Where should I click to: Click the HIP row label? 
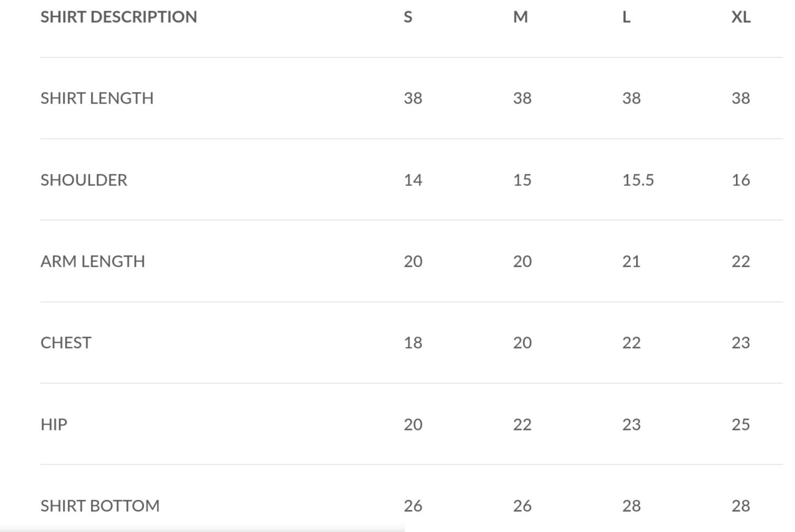tap(54, 425)
